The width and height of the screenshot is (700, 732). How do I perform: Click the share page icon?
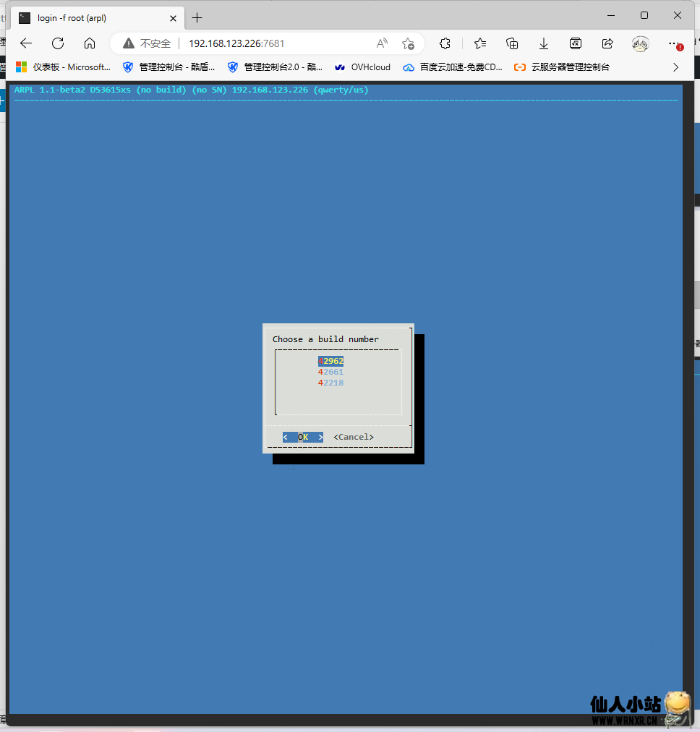607,43
